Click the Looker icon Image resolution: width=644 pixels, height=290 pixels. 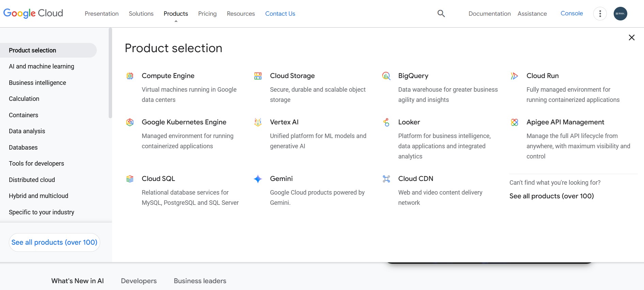coord(386,122)
